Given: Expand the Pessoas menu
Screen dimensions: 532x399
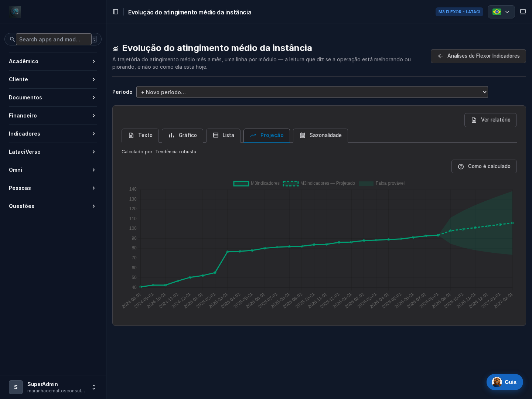Looking at the screenshot, I should click(53, 188).
